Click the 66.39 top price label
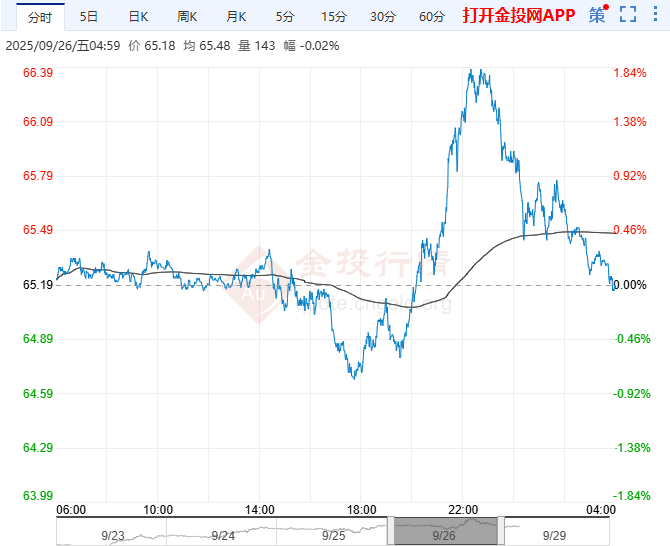Image resolution: width=670 pixels, height=546 pixels. [x=38, y=73]
